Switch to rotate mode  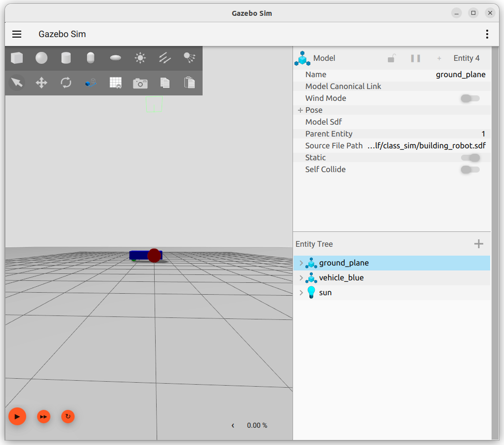click(x=66, y=83)
